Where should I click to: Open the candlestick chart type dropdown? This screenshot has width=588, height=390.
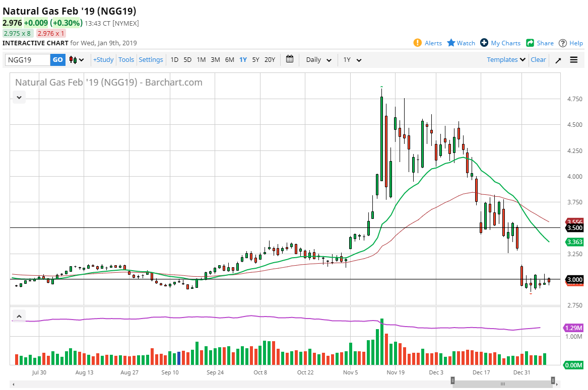77,60
